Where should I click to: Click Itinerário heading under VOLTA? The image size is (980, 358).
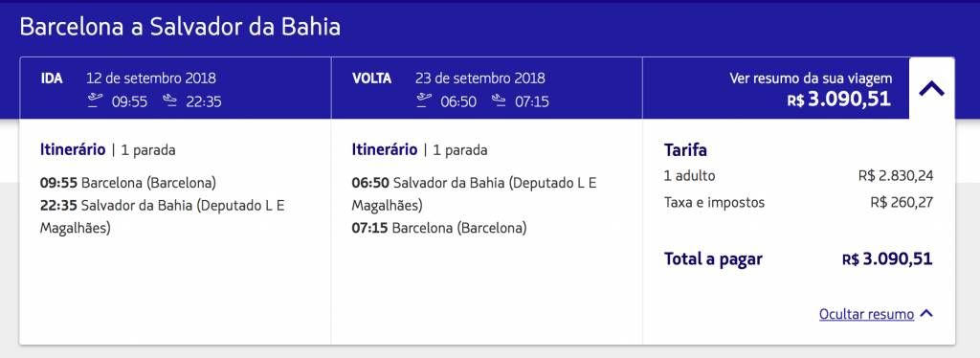point(385,150)
